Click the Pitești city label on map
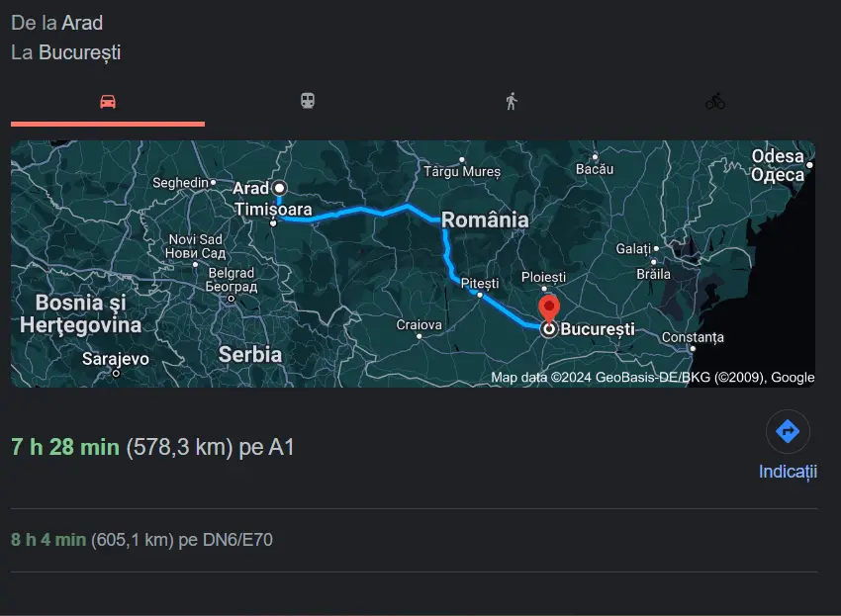Image resolution: width=841 pixels, height=616 pixels. tap(480, 283)
